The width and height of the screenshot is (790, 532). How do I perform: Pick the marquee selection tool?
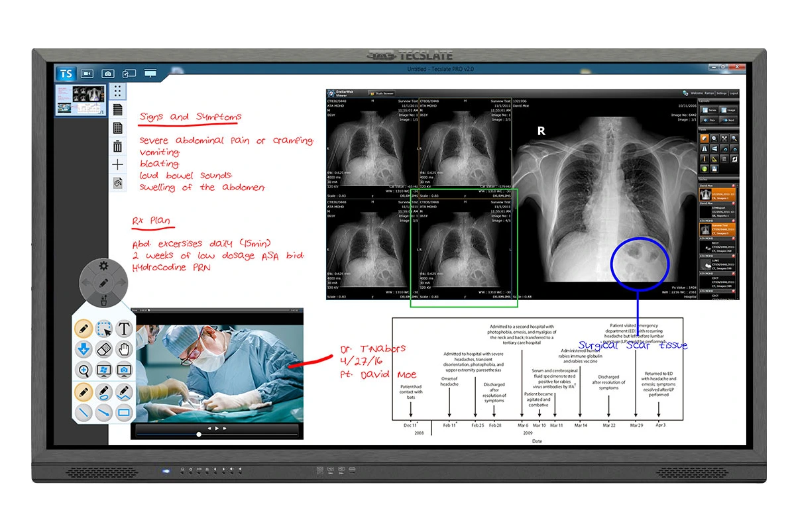[103, 327]
